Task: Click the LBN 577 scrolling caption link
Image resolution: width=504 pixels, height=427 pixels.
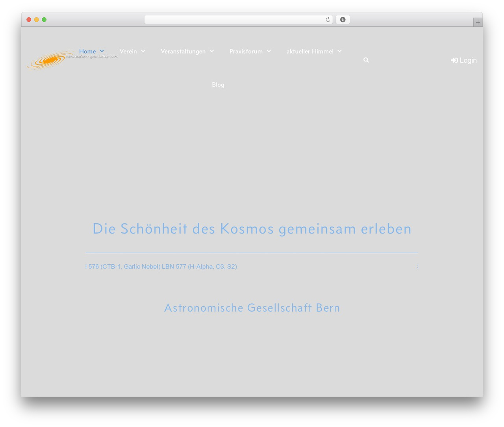Action: click(161, 267)
